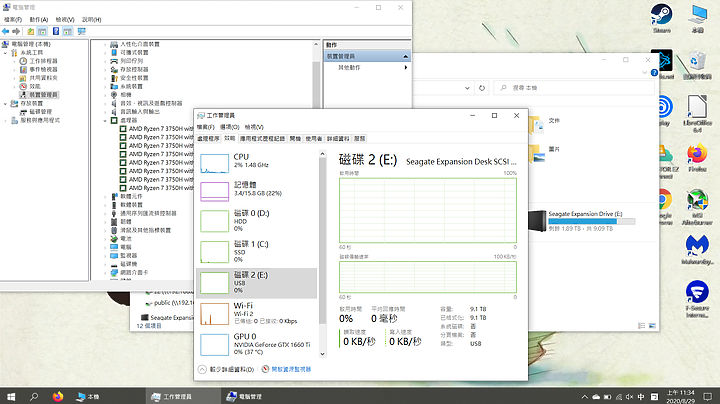720x404 pixels.
Task: Select the Documents folder in Explorer
Action: click(545, 123)
